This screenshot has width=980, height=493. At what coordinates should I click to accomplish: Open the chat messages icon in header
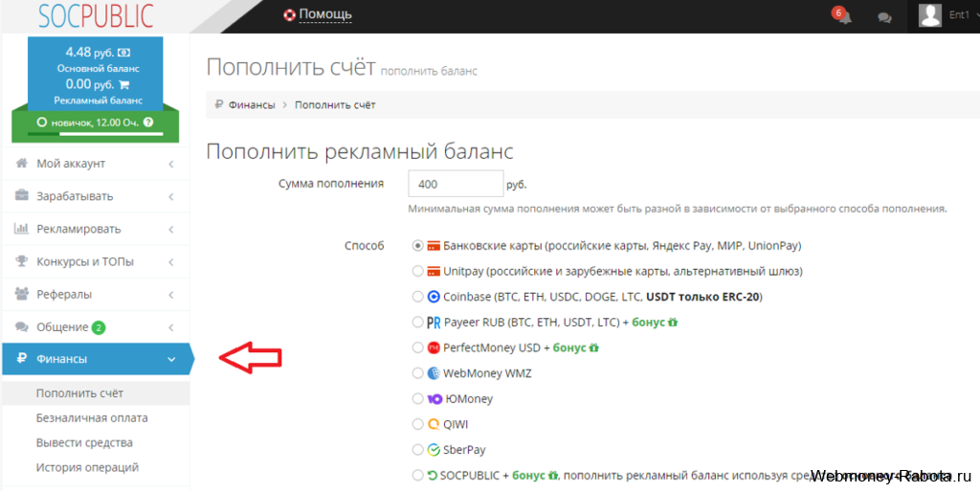click(884, 17)
